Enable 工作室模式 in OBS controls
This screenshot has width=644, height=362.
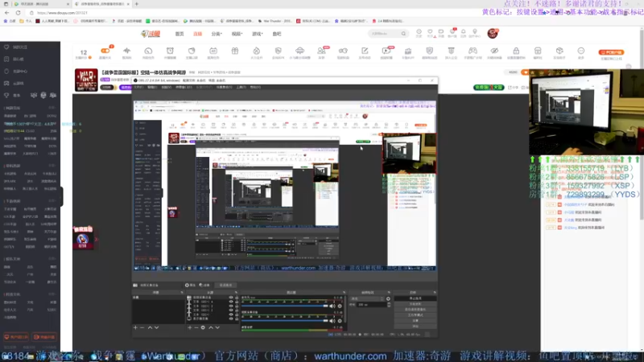pos(415,315)
